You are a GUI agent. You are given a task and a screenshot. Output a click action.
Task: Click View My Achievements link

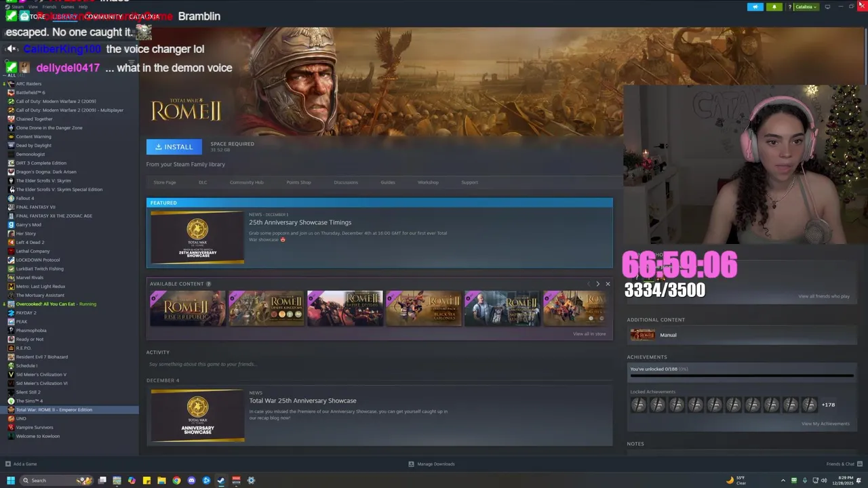click(x=825, y=424)
